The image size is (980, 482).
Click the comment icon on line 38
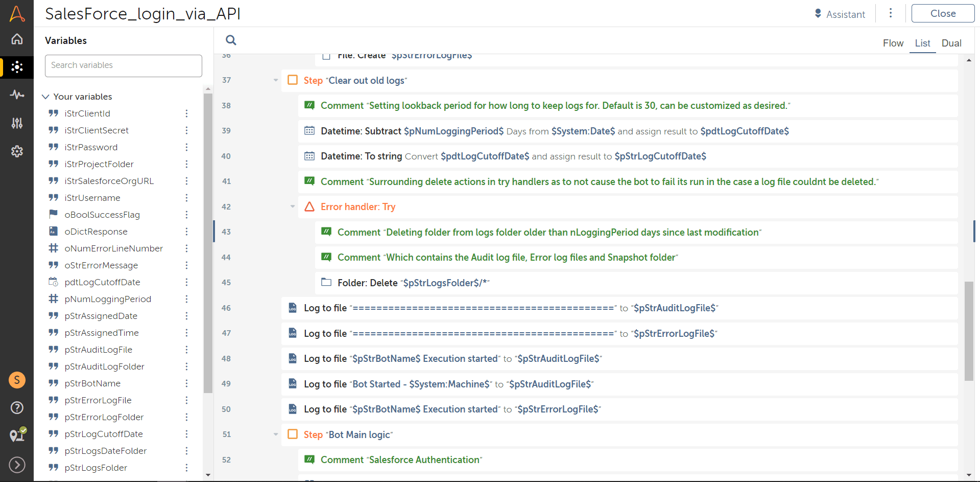tap(309, 105)
